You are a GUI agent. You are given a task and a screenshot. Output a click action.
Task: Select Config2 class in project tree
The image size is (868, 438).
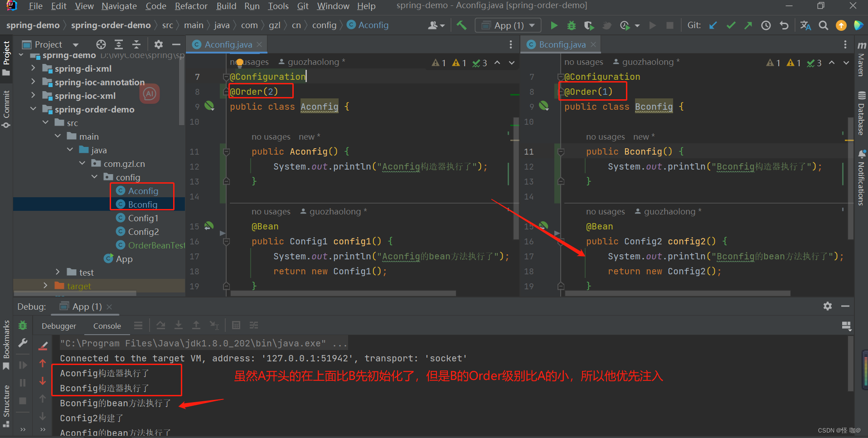click(143, 232)
